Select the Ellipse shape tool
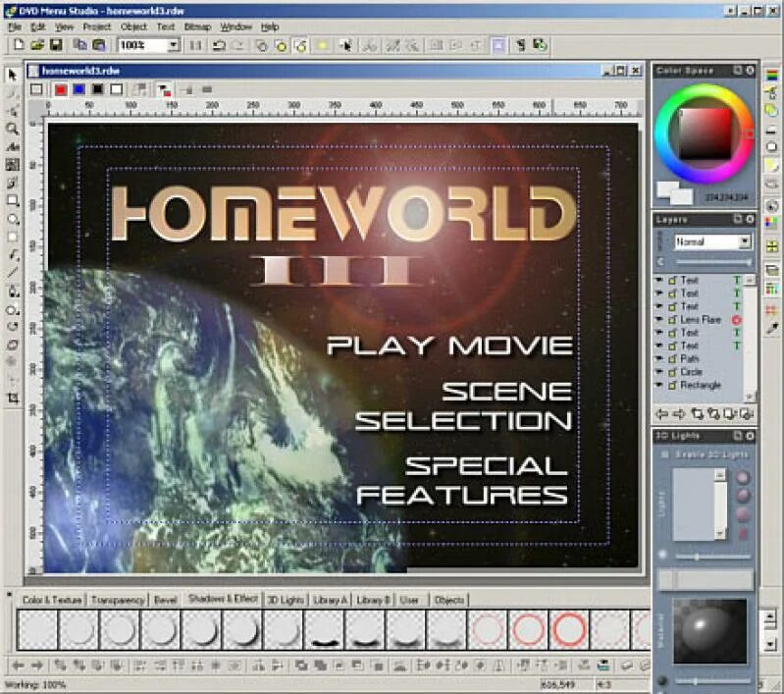 pyautogui.click(x=13, y=219)
